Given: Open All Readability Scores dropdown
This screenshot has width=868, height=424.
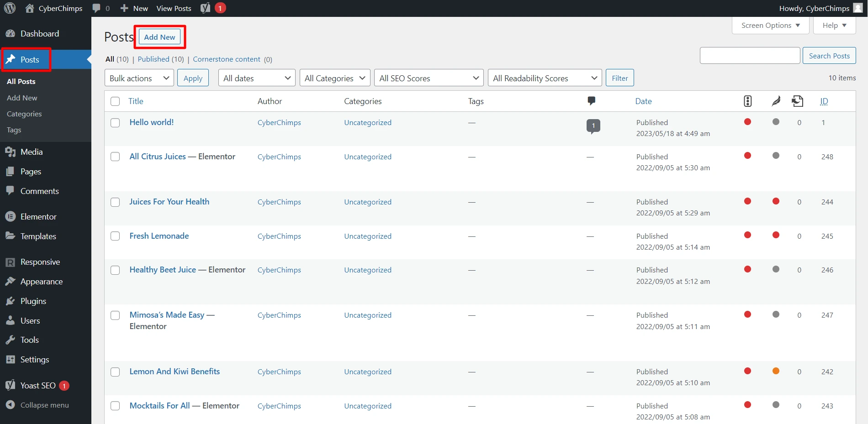Looking at the screenshot, I should (x=545, y=78).
